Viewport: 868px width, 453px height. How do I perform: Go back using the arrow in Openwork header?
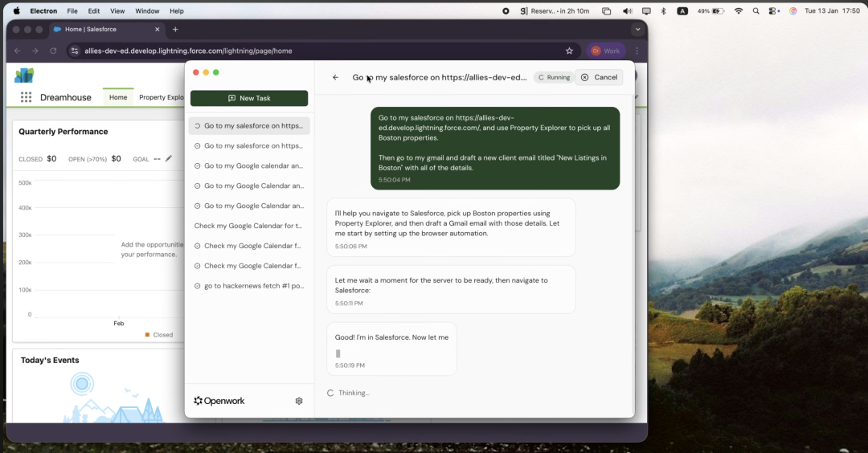pos(335,77)
